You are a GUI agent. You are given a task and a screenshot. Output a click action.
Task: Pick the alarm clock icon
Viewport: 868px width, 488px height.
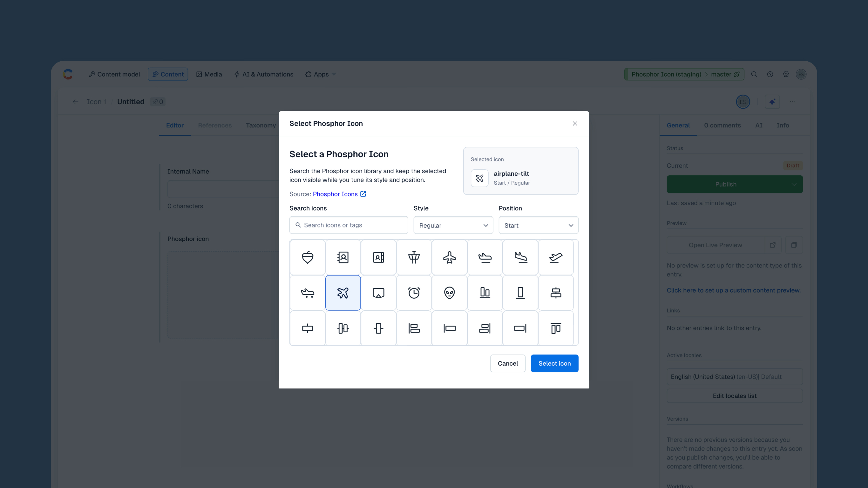(414, 293)
